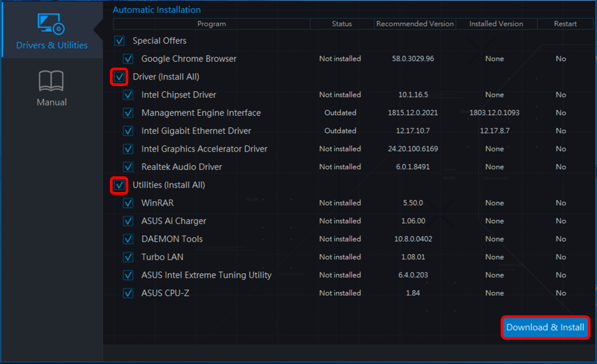
Task: Click recommended version 24.20.100.6169
Action: (x=413, y=149)
